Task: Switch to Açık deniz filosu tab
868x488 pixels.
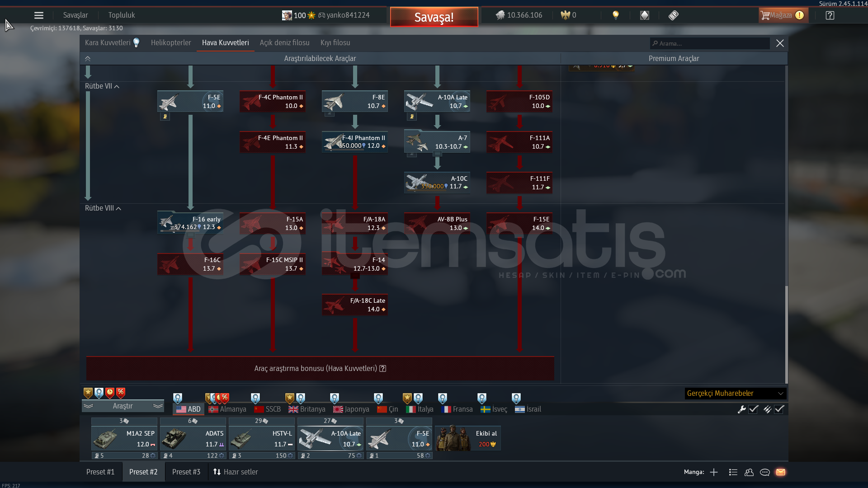Action: click(284, 43)
